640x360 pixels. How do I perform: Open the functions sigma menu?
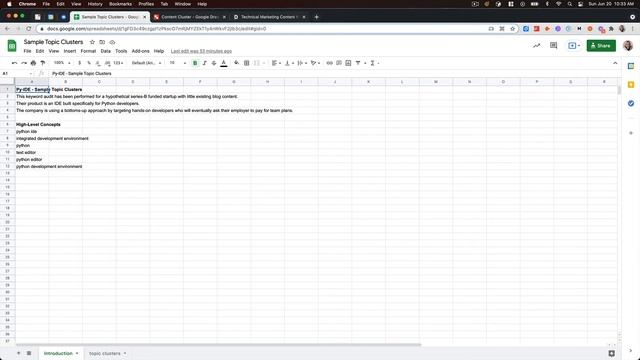coord(373,63)
